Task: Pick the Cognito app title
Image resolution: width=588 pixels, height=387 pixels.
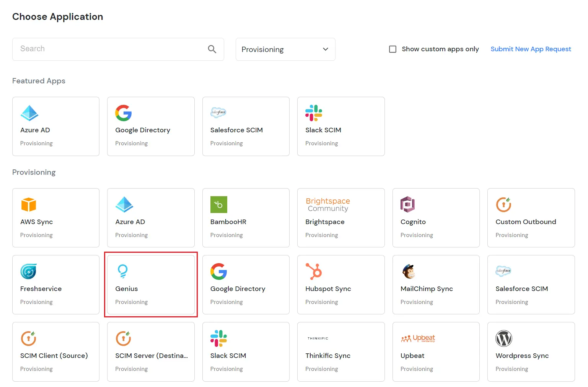Action: (413, 222)
